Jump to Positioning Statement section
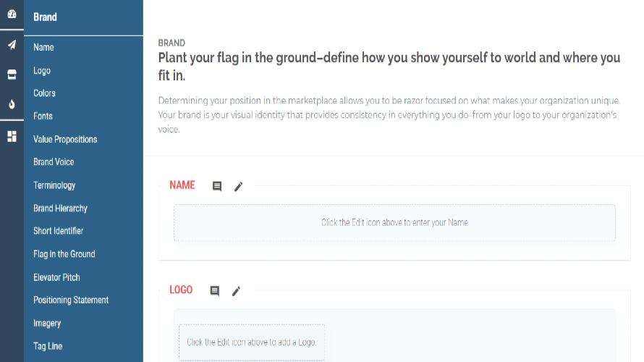Viewport: 644px width, 362px height. 71,300
